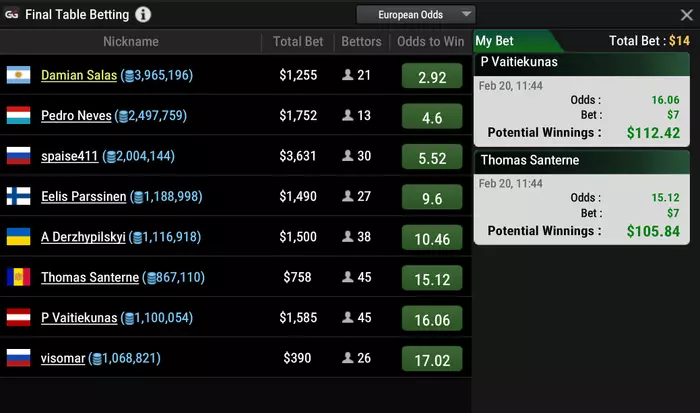Sort by the Odds to Win column header
700x413 pixels.
tap(430, 42)
